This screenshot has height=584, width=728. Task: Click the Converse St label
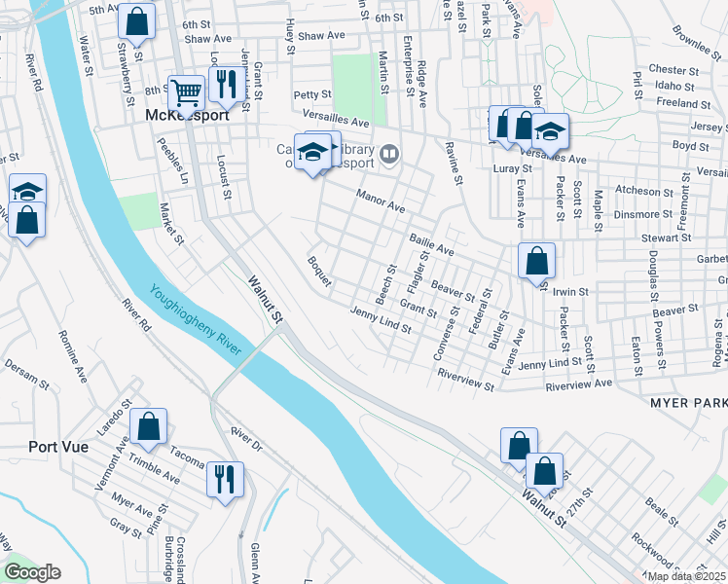click(446, 333)
